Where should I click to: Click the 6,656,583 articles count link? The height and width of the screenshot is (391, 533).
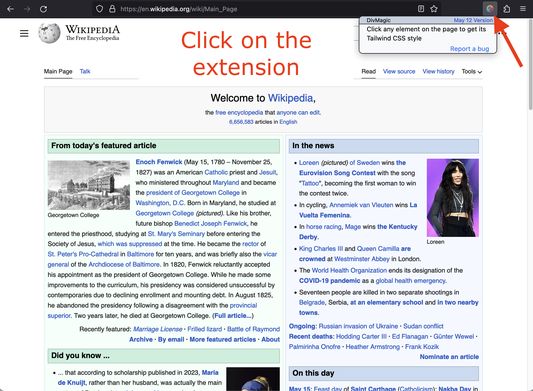click(x=241, y=122)
